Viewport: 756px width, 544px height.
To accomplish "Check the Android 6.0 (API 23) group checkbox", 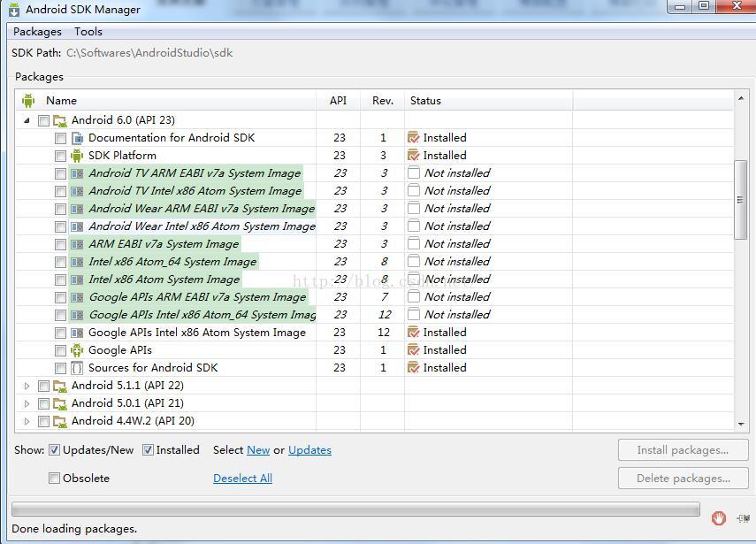I will (43, 120).
